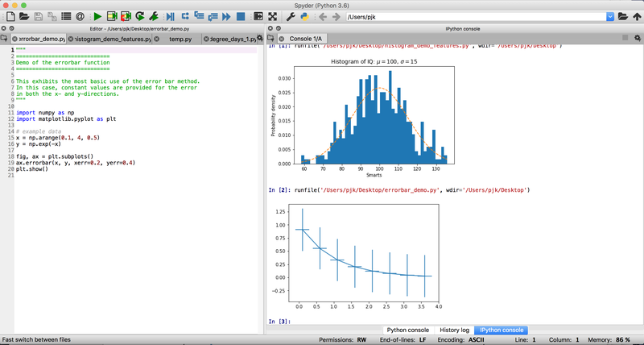Click the errorbar plot in the console
This screenshot has width=644, height=345.
pos(357,256)
